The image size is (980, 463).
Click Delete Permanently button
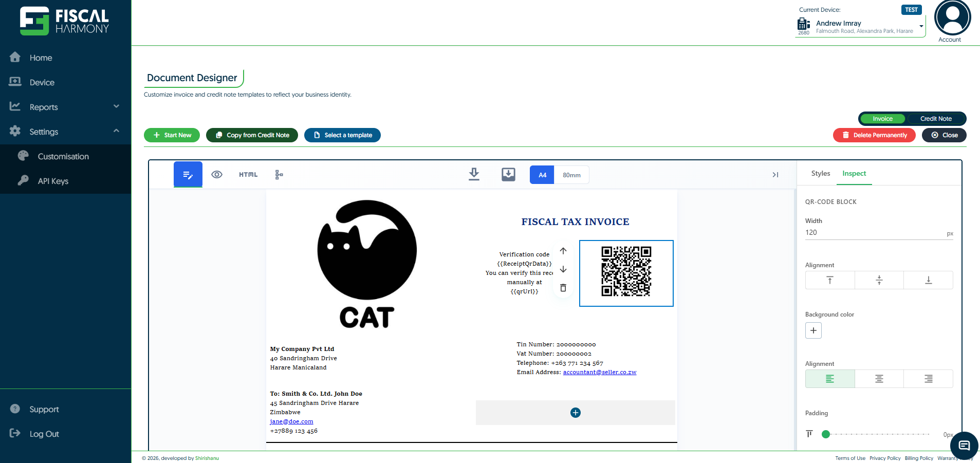[874, 135]
